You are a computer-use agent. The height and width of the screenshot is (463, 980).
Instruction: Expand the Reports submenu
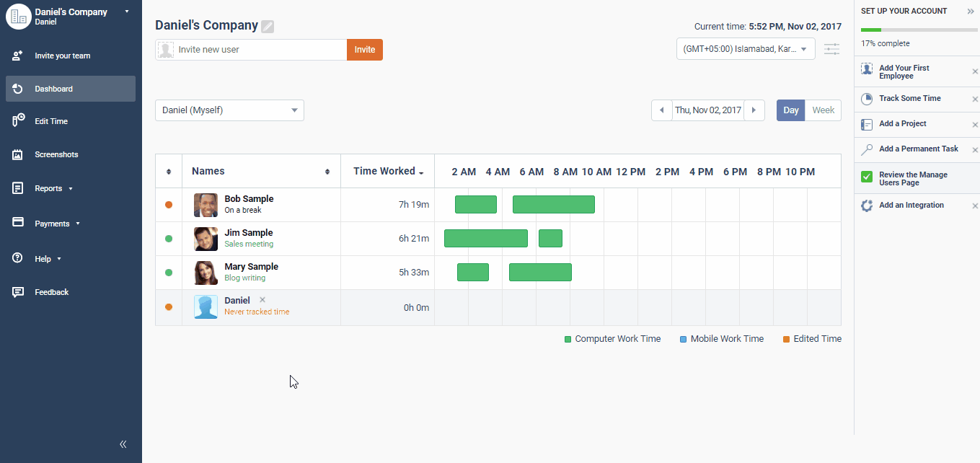[48, 188]
